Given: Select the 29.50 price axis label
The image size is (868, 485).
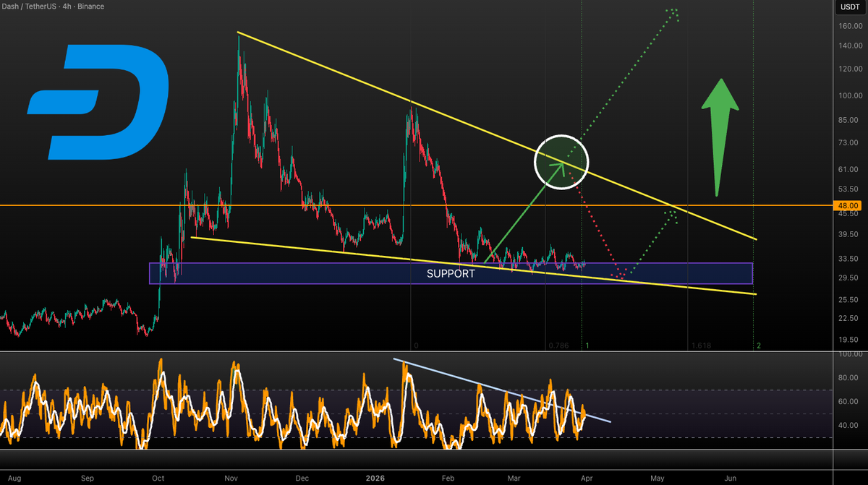Looking at the screenshot, I should 849,278.
